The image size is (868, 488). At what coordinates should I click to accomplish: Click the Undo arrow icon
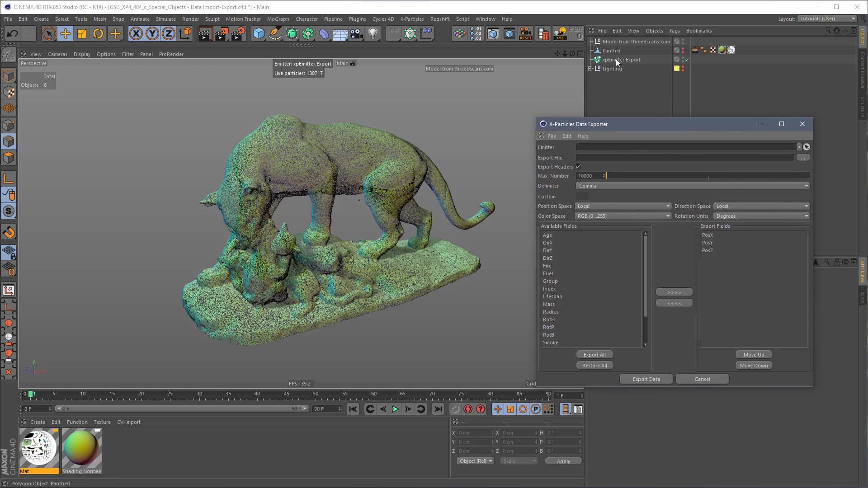click(x=12, y=34)
